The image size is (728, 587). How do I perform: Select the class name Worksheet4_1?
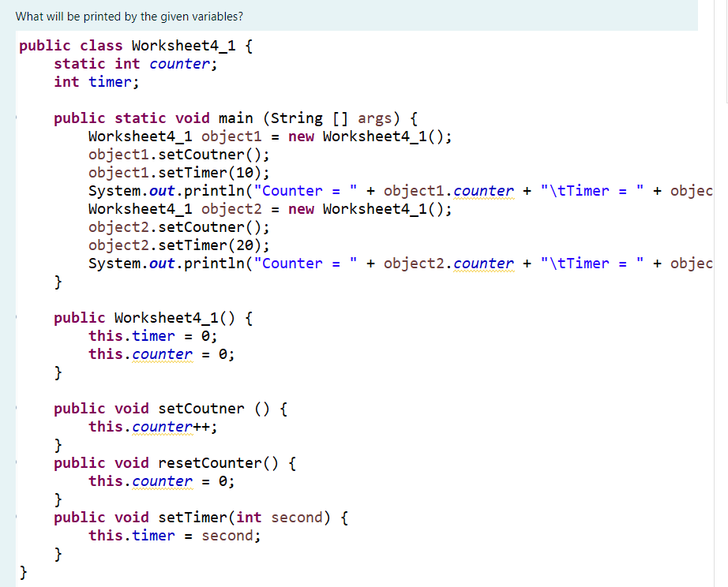pos(182,45)
